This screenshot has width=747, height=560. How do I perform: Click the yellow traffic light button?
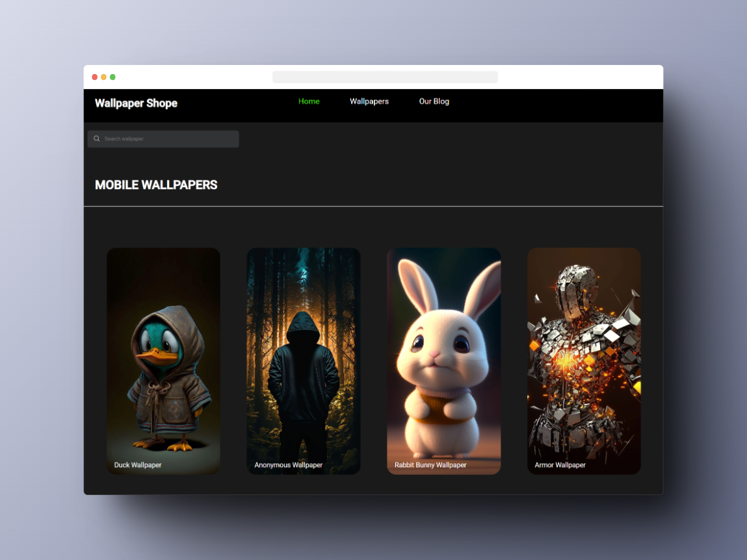103,76
